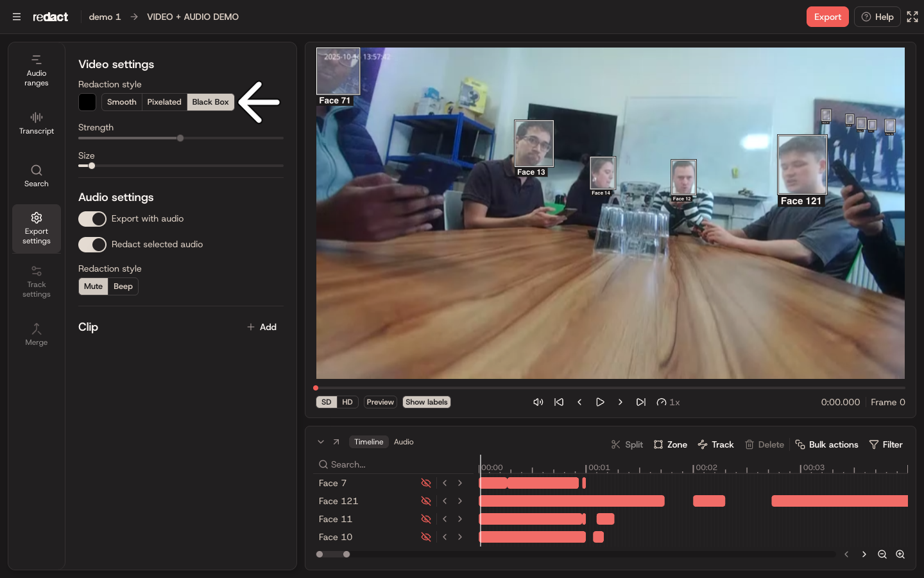Toggle visibility of Face 7 track
This screenshot has height=578, width=924.
[426, 483]
